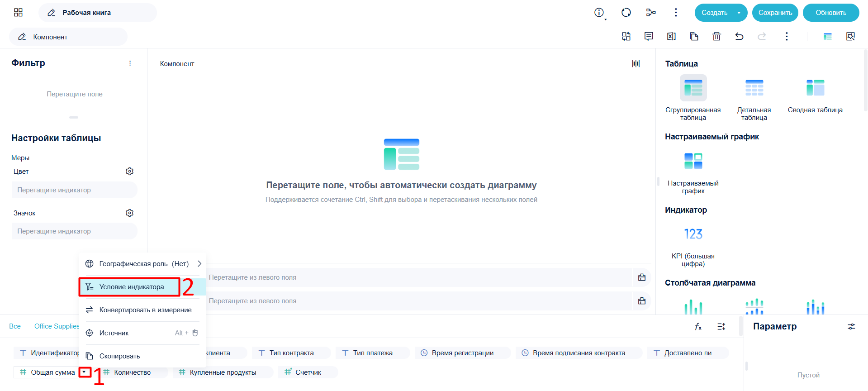
Task: Click the info circle icon
Action: tap(599, 13)
